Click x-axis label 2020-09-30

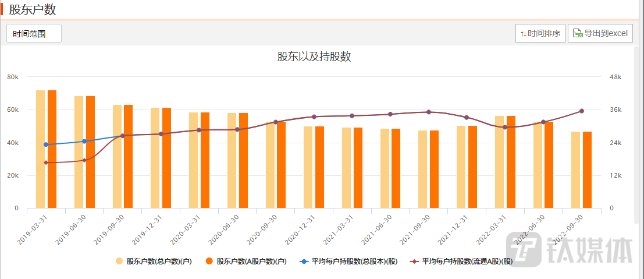(261, 230)
